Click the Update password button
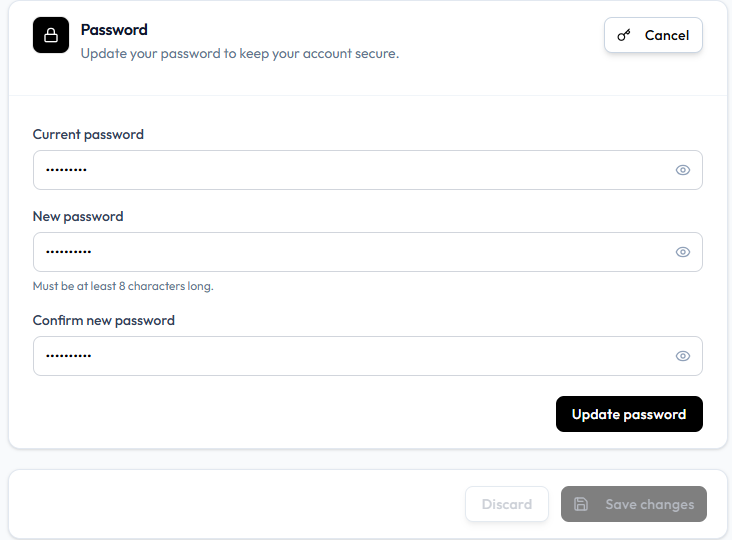 point(629,414)
